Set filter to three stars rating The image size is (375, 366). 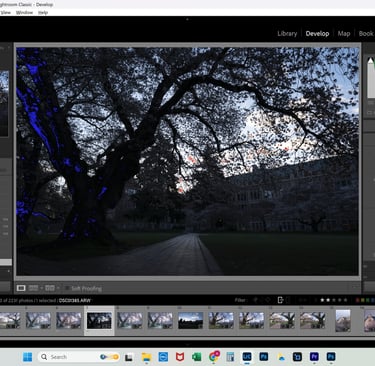click(x=334, y=300)
